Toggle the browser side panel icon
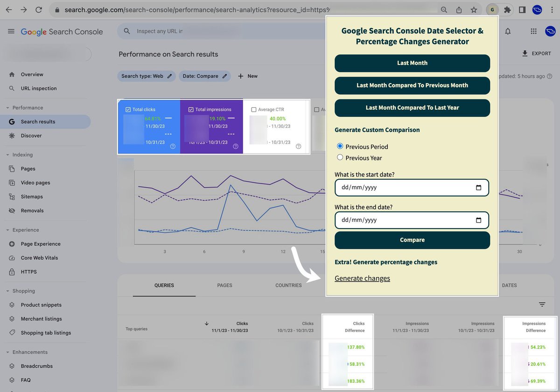This screenshot has width=560, height=392. (x=522, y=10)
